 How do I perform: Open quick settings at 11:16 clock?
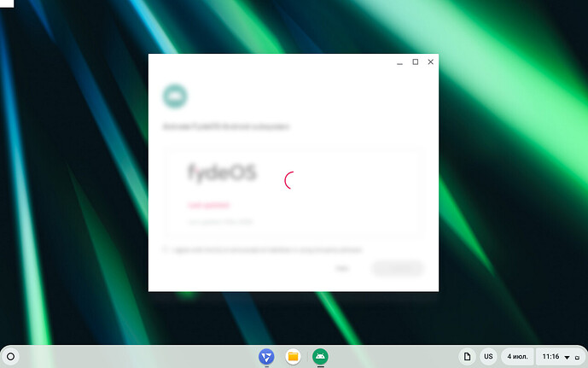(561, 356)
